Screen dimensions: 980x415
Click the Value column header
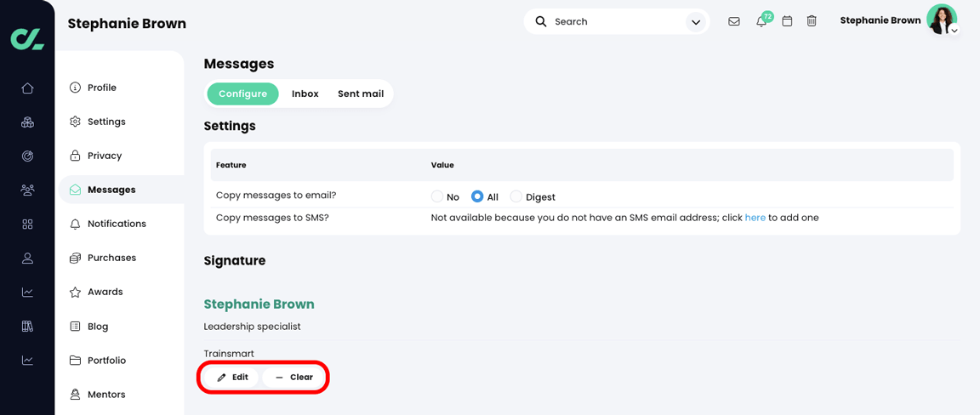coord(442,165)
